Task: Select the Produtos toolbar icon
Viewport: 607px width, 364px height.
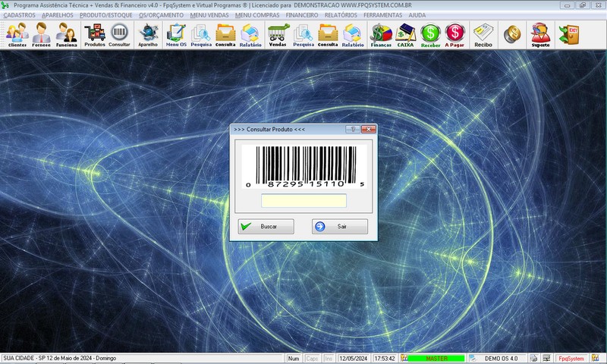Action: (x=95, y=34)
